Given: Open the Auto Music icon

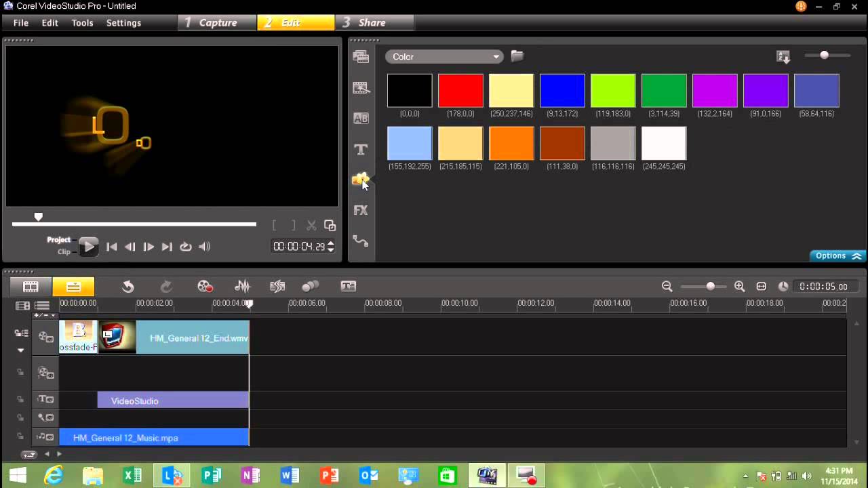Looking at the screenshot, I should (x=277, y=287).
